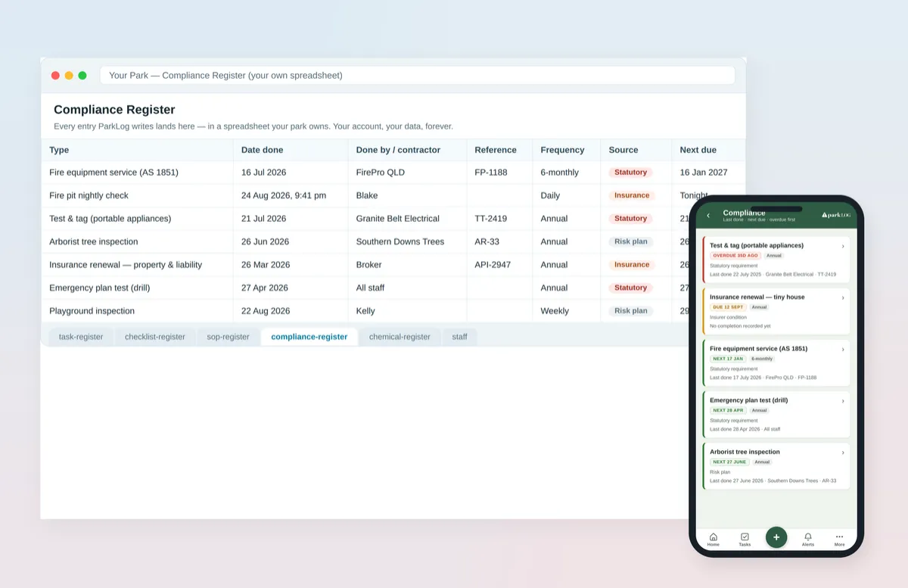Switch to the checklist-register tab
This screenshot has width=908, height=588.
pyautogui.click(x=155, y=337)
